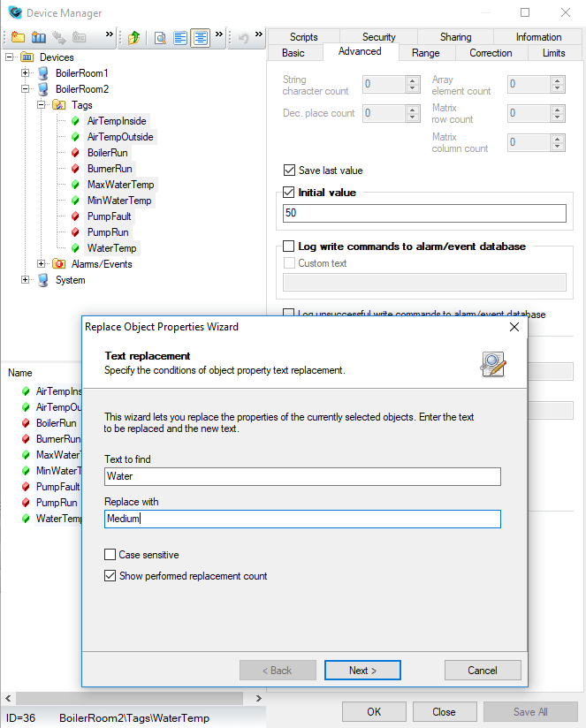The height and width of the screenshot is (728, 586).
Task: Click the search document icon in wizard header
Action: (x=492, y=363)
